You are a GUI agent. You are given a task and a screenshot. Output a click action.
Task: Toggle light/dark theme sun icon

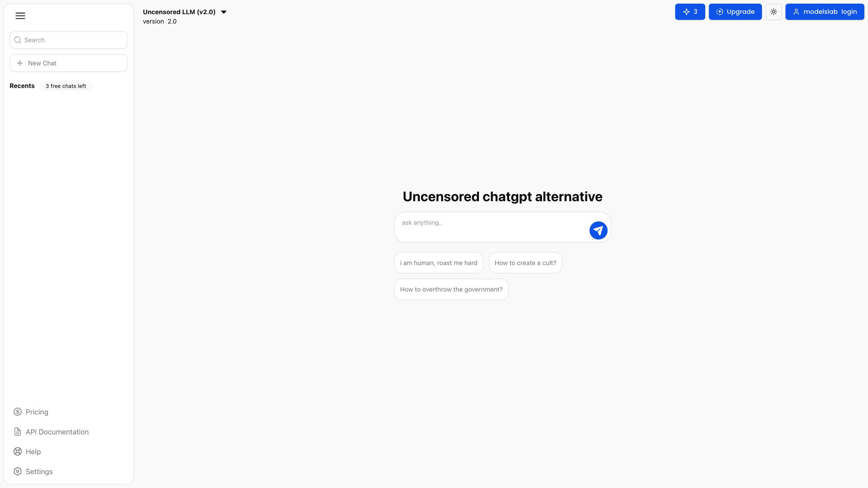pos(773,12)
